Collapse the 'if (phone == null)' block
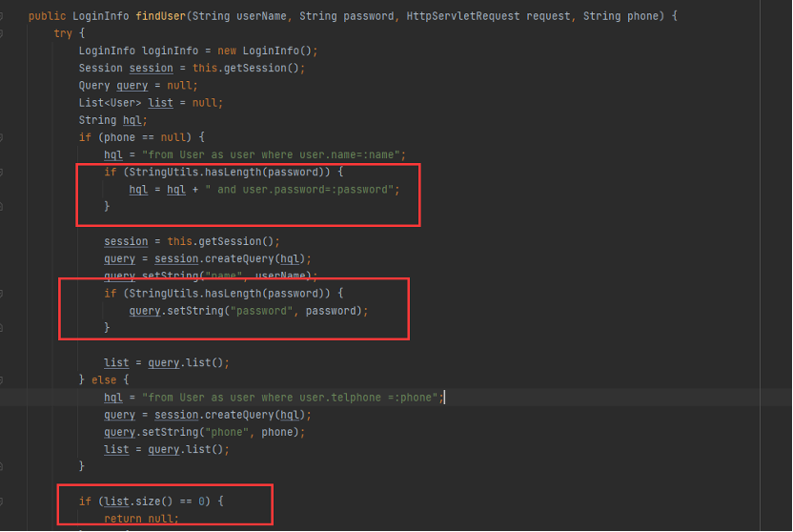This screenshot has width=793, height=532. coord(3,137)
